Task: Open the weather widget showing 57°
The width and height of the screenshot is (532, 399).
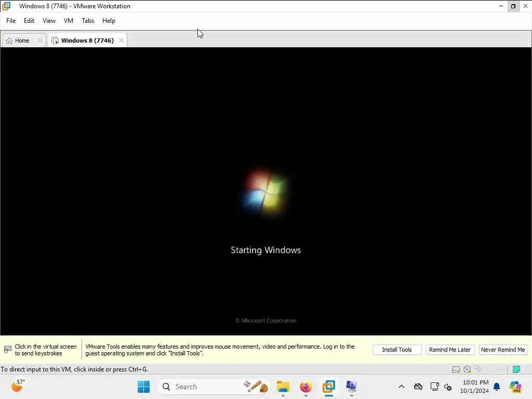Action: pos(18,386)
